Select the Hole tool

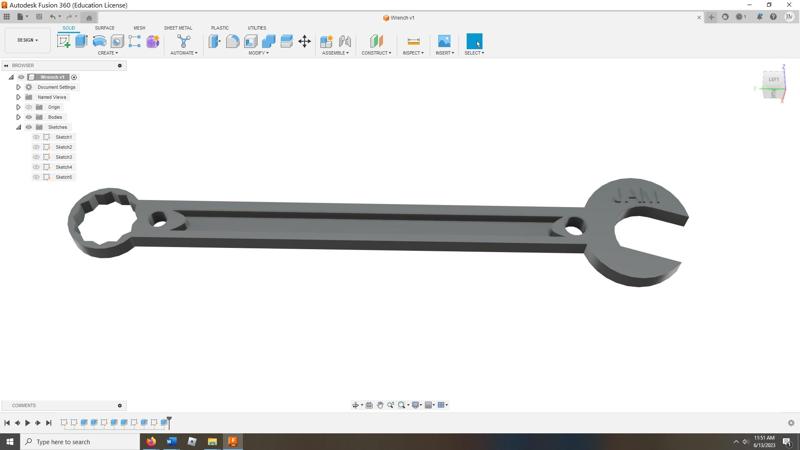point(117,41)
